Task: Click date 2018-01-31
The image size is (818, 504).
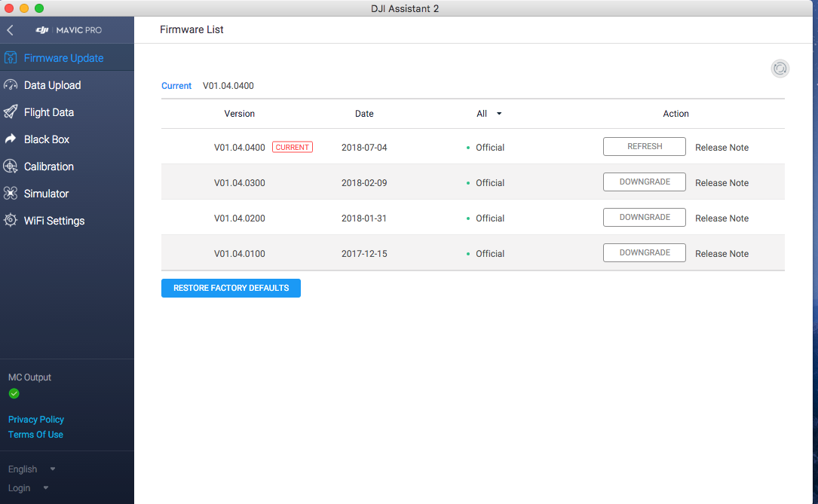Action: tap(364, 218)
